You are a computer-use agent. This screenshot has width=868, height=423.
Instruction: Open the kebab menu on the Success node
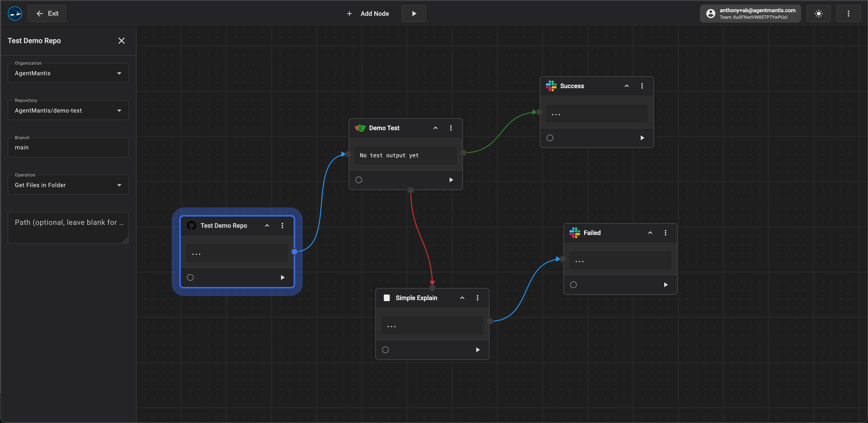[x=642, y=85]
